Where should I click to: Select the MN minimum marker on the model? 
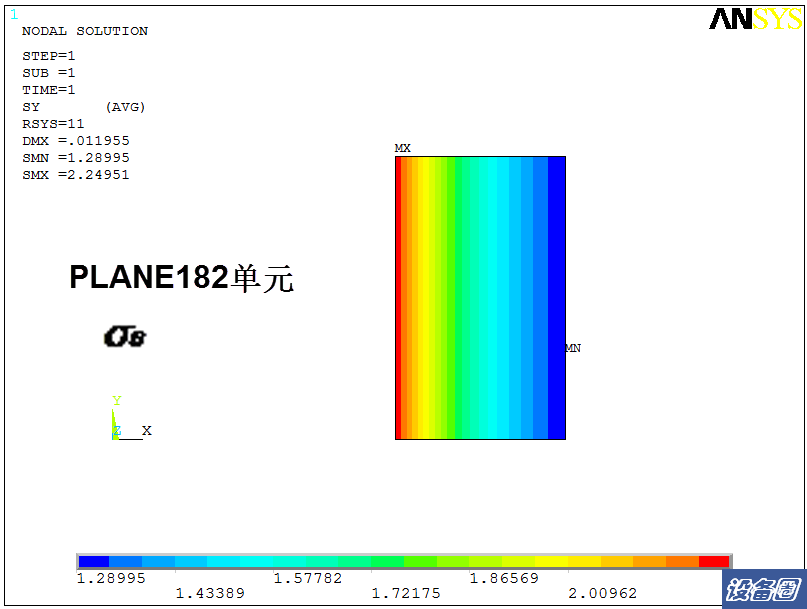pyautogui.click(x=573, y=348)
